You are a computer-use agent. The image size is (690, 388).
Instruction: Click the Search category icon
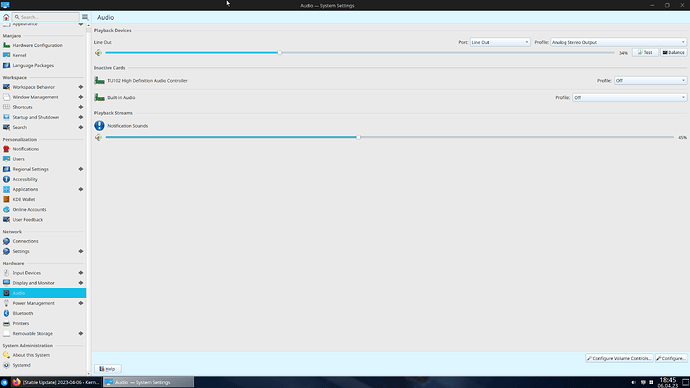coord(6,128)
